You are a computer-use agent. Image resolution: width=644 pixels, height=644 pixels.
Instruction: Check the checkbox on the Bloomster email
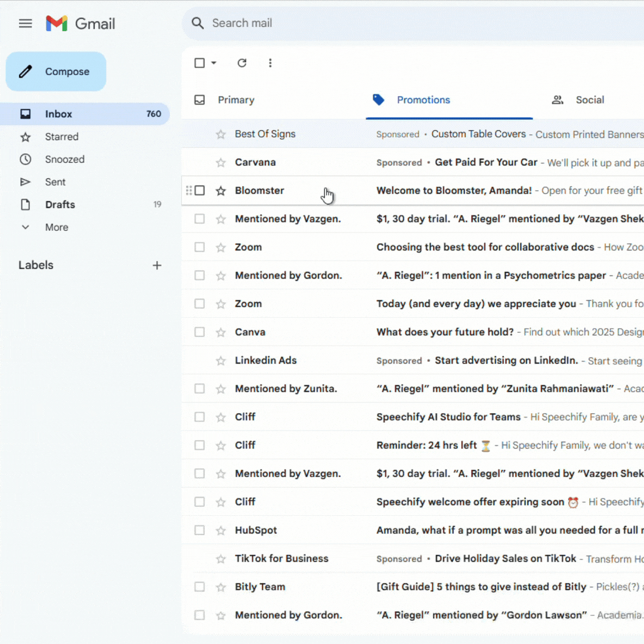(x=200, y=190)
